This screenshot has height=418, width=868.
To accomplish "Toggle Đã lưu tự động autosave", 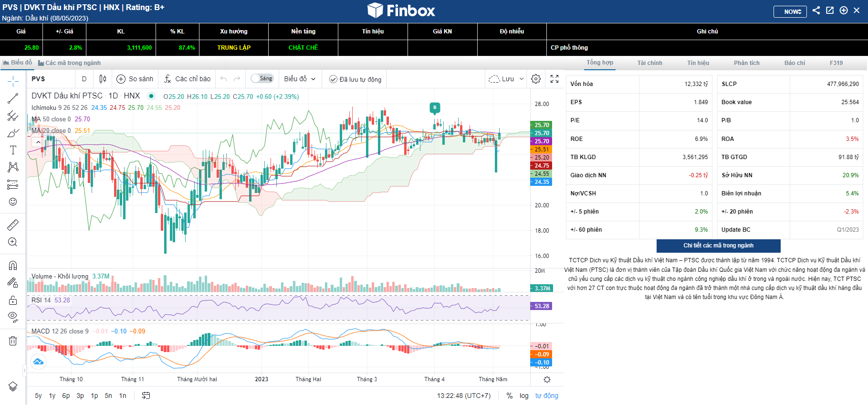I will 356,79.
